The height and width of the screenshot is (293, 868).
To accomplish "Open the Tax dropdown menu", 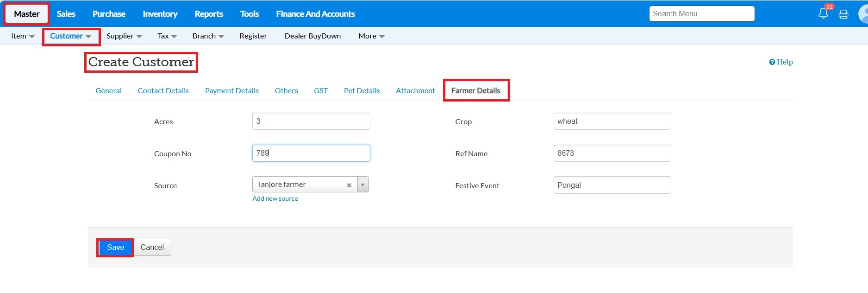I will coord(167,36).
